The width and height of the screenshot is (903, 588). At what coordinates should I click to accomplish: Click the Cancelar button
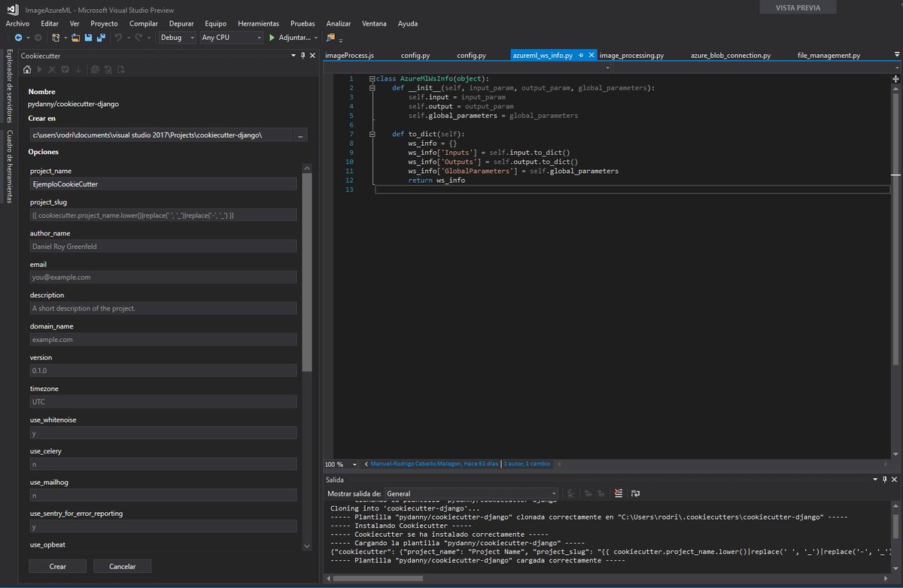(122, 566)
